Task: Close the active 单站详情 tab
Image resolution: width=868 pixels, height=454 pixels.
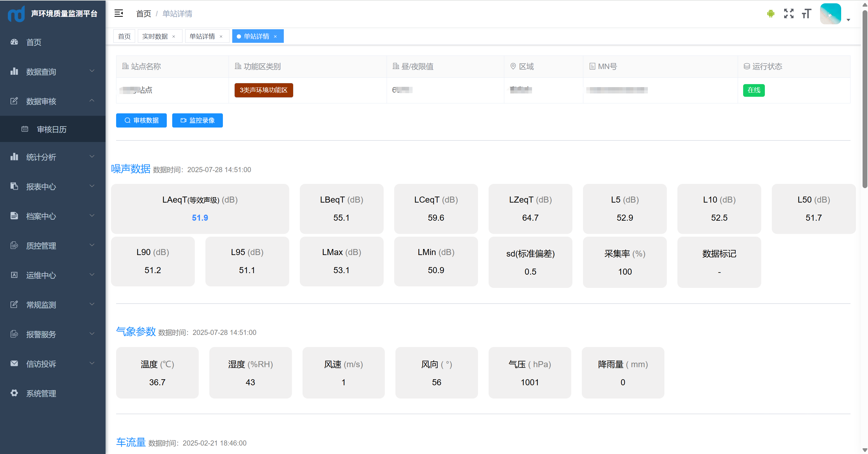Action: [275, 37]
